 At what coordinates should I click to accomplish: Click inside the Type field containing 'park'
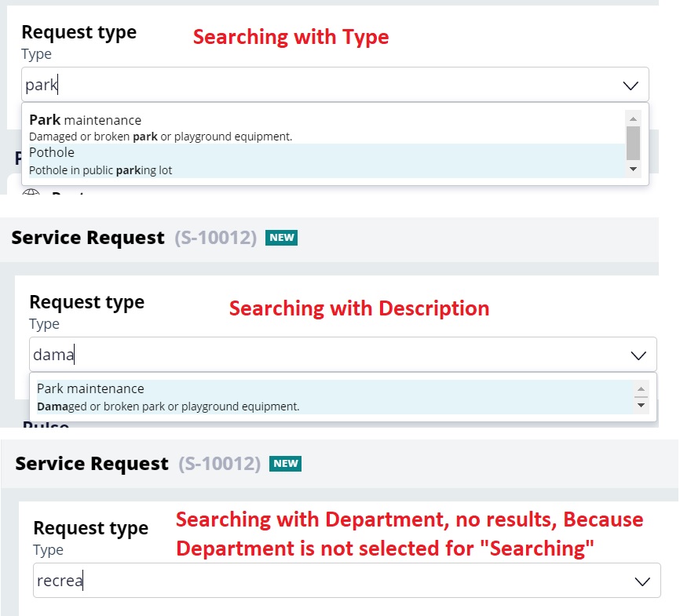pos(236,84)
